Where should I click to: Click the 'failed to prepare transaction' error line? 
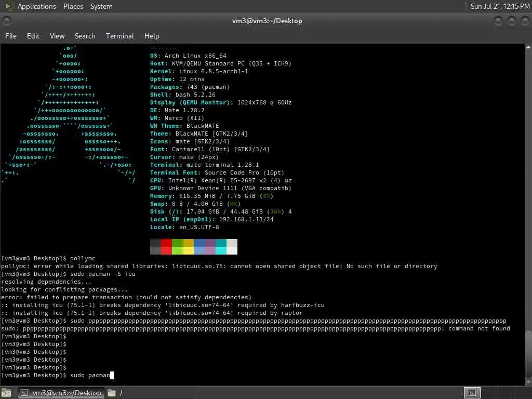126,298
